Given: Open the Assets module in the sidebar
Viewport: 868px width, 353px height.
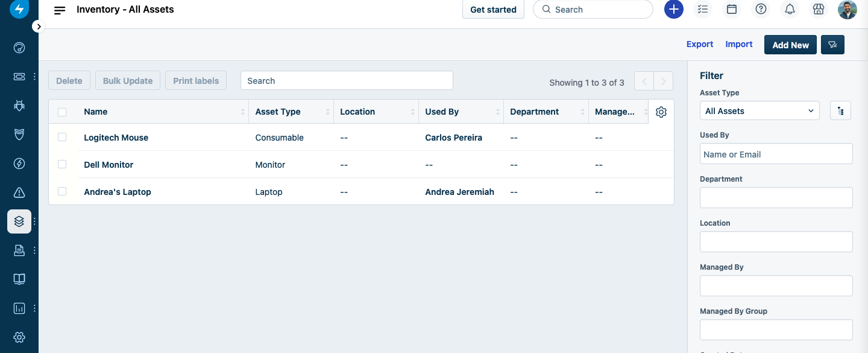Looking at the screenshot, I should pos(19,221).
